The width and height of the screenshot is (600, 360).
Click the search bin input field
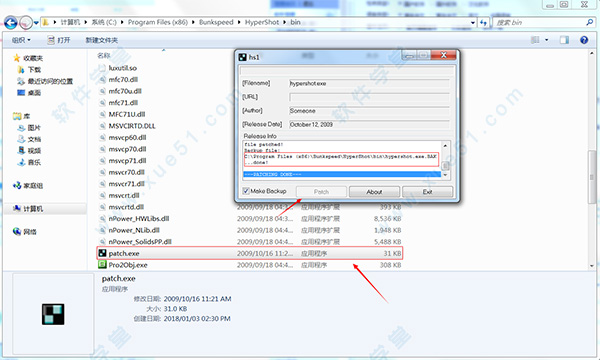click(539, 23)
